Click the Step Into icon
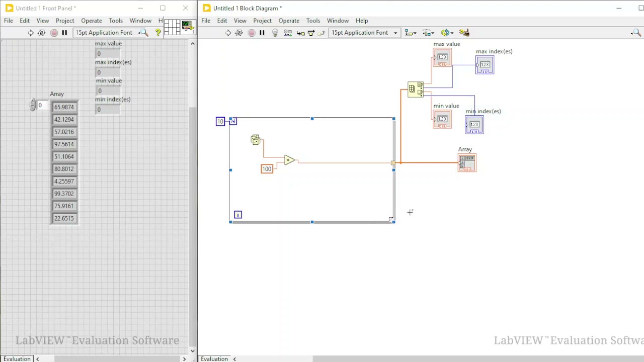Image resolution: width=644 pixels, height=362 pixels. pos(300,33)
